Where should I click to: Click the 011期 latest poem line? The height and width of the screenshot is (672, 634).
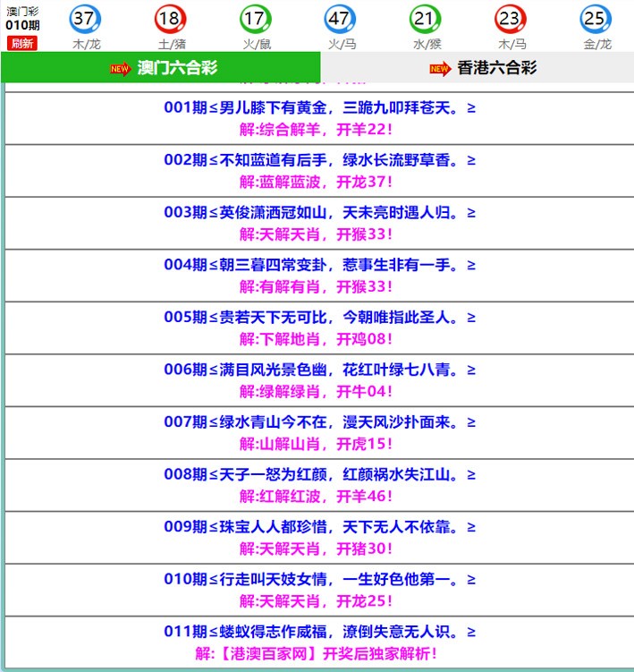pos(319,632)
